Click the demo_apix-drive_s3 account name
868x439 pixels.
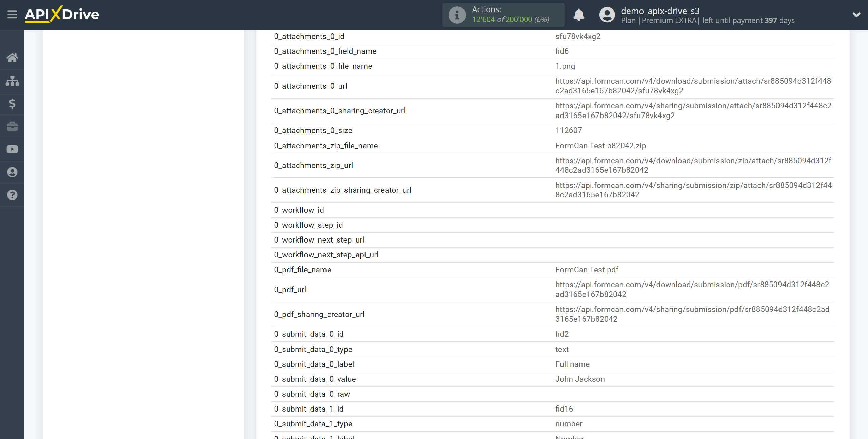(660, 11)
